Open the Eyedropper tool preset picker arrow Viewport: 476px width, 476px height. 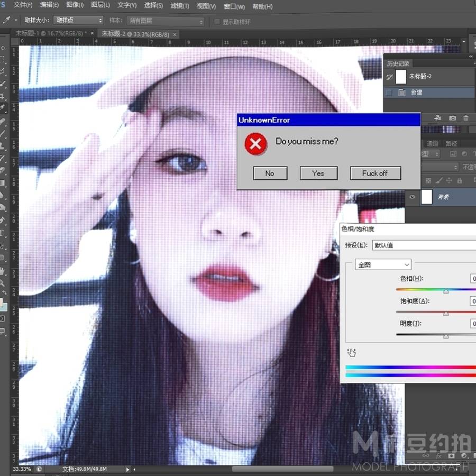[x=16, y=20]
